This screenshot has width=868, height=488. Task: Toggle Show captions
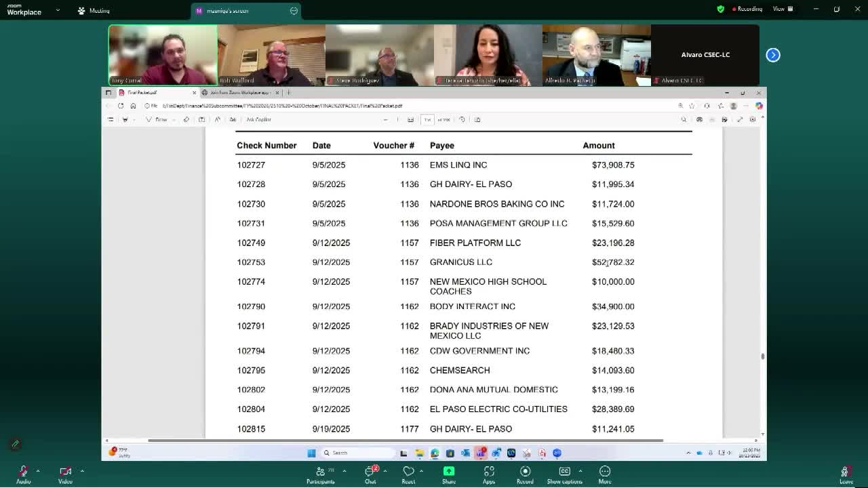coord(564,474)
